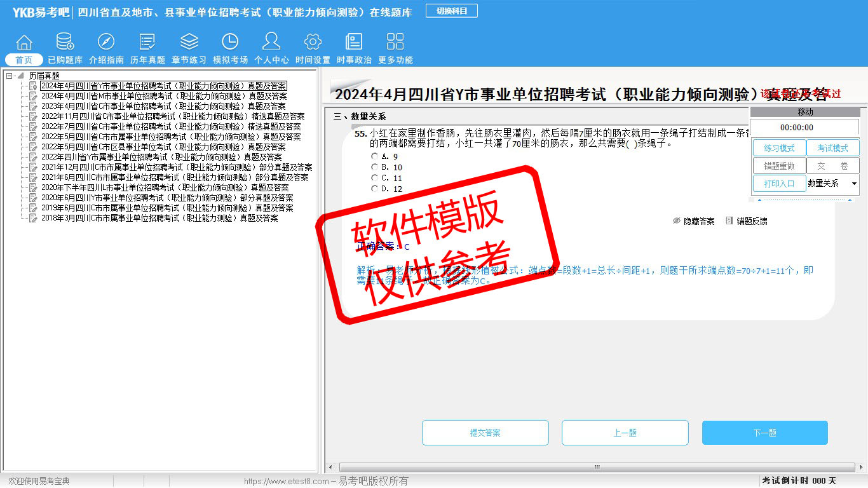The image size is (868, 488).
Task: Click the horizontal scrollbar at the bottom
Action: [x=596, y=467]
